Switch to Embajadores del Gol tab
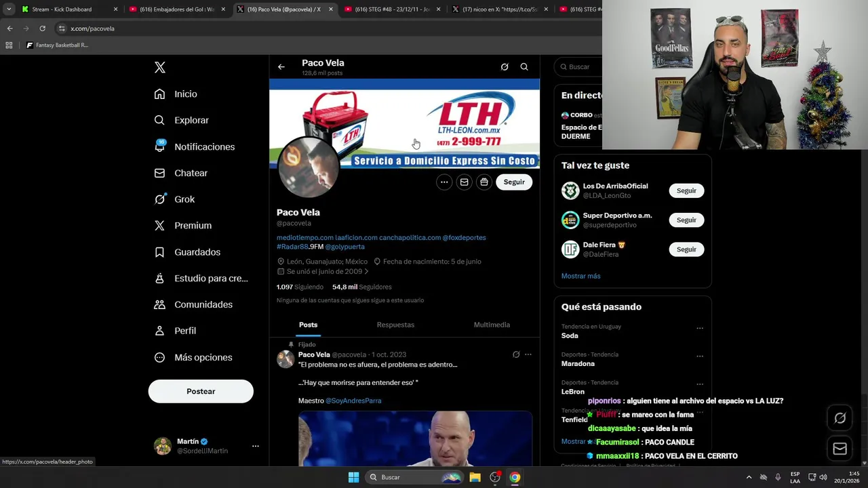This screenshot has width=868, height=488. tap(178, 9)
